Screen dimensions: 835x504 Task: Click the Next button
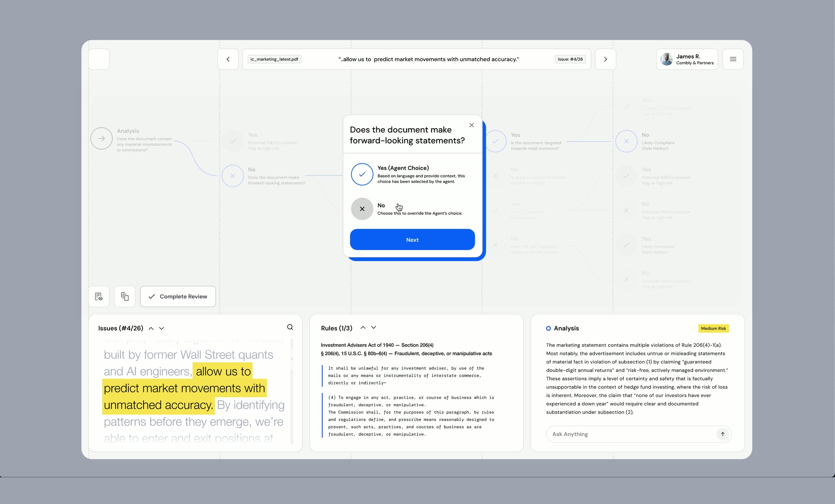[412, 240]
